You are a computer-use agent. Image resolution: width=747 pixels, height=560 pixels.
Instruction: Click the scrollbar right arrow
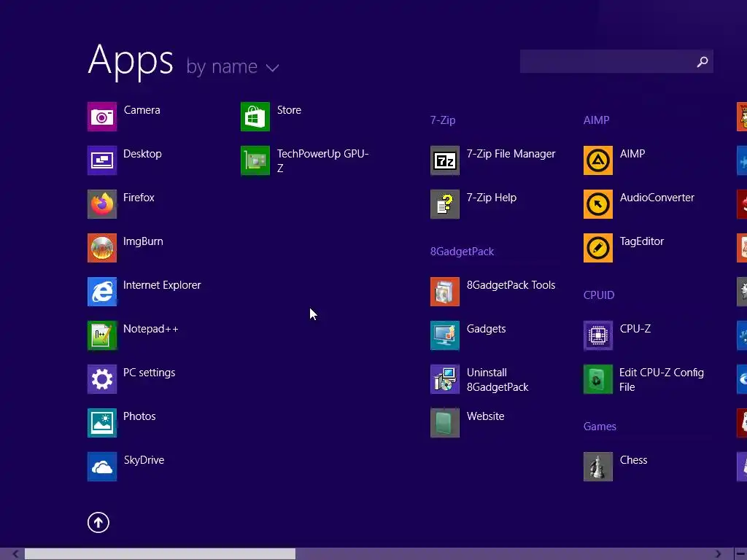(x=719, y=554)
